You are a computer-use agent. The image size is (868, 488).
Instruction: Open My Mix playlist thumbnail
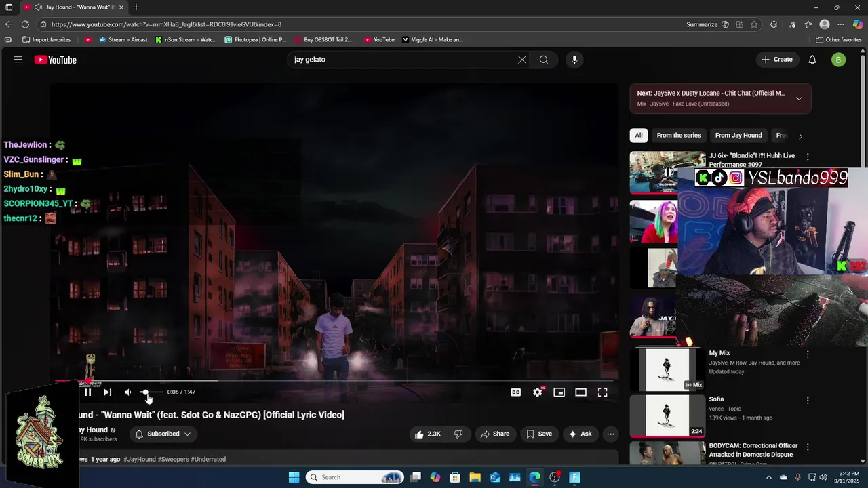pyautogui.click(x=667, y=369)
